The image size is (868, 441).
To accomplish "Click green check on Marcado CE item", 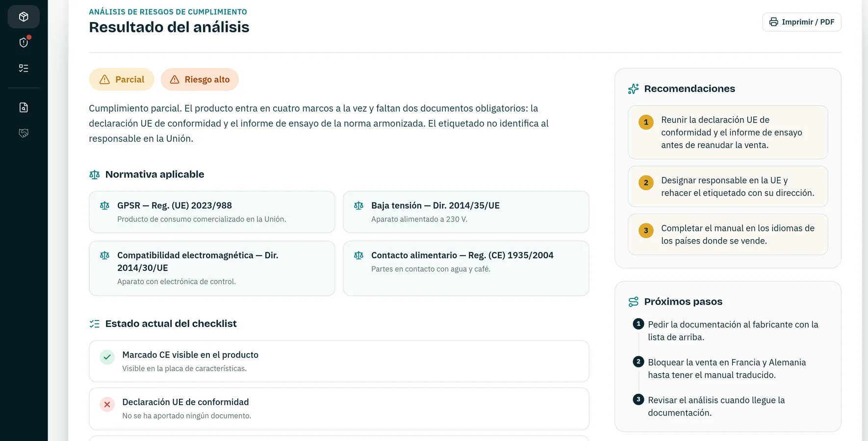I will 107,357.
